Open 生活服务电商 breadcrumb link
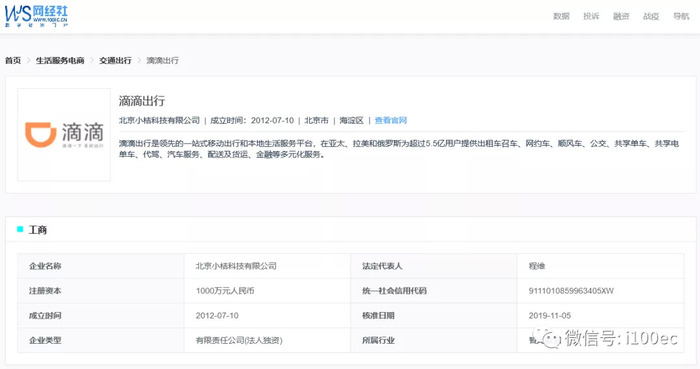Screen dimensions: 700x369 60,60
